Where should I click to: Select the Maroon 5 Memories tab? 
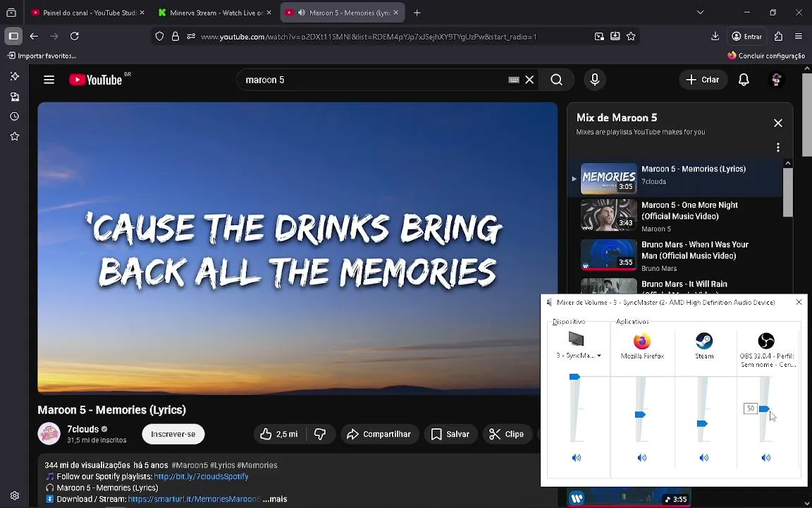(x=343, y=13)
